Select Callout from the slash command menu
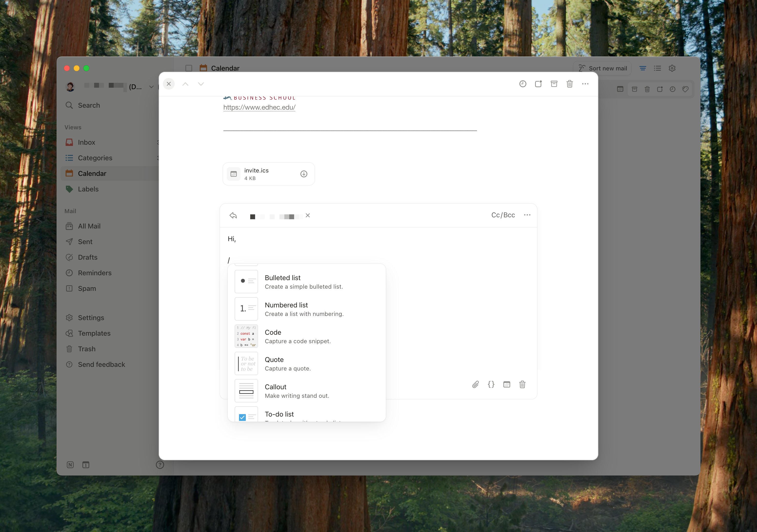Image resolution: width=757 pixels, height=532 pixels. [x=276, y=391]
